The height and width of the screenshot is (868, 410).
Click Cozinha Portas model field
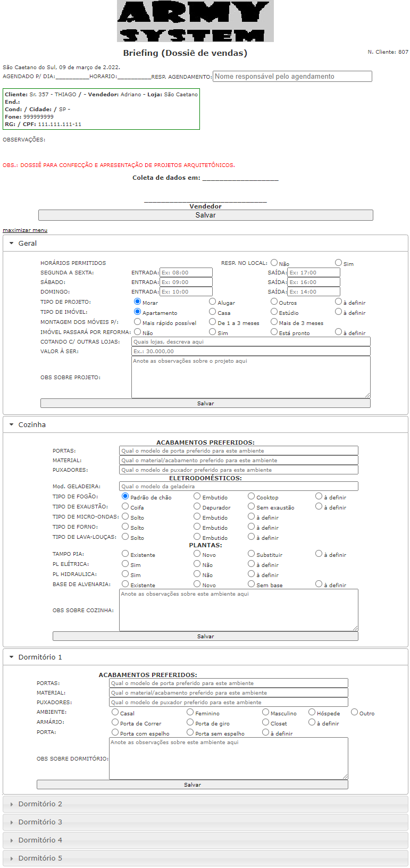[x=239, y=450]
